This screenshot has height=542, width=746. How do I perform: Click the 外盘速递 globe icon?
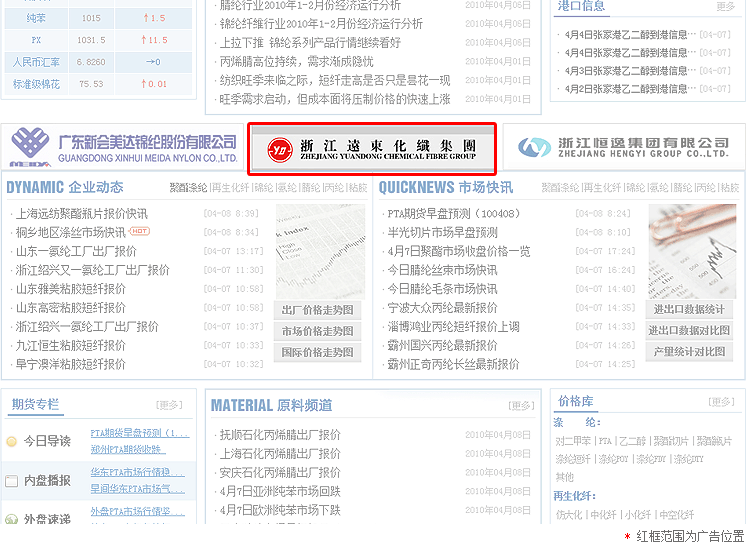coord(11,519)
